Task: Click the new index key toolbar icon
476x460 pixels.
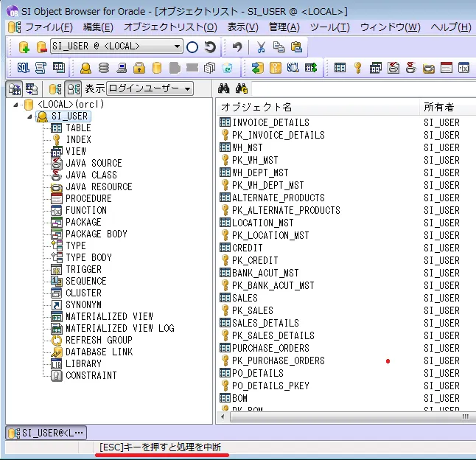Action: coord(358,68)
